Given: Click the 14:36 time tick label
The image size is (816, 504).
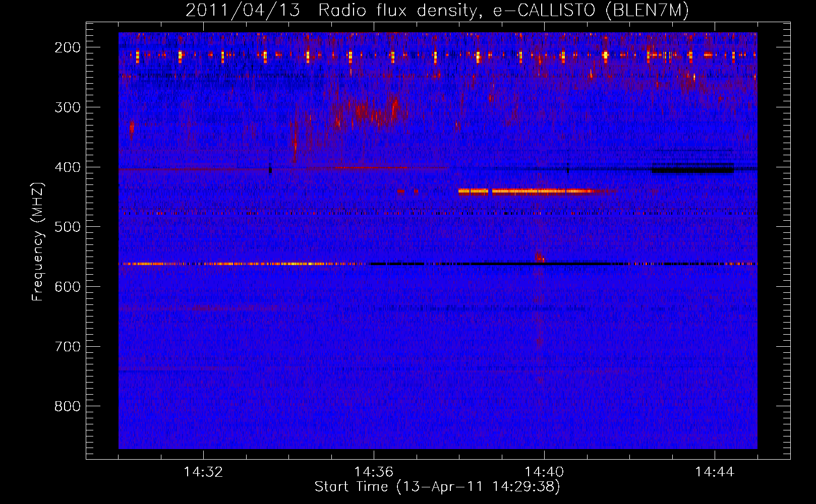Looking at the screenshot, I should click(374, 472).
